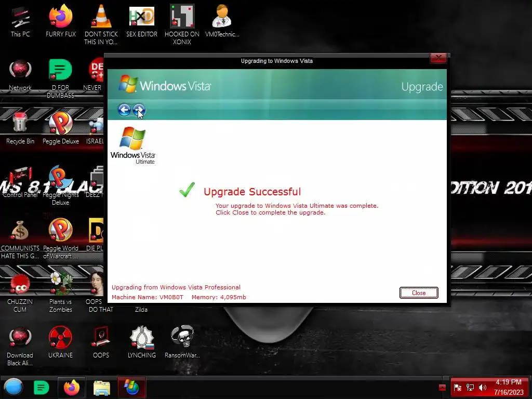Click the 'Memory: 4,095mb' text
Image resolution: width=532 pixels, height=399 pixels.
tap(219, 297)
